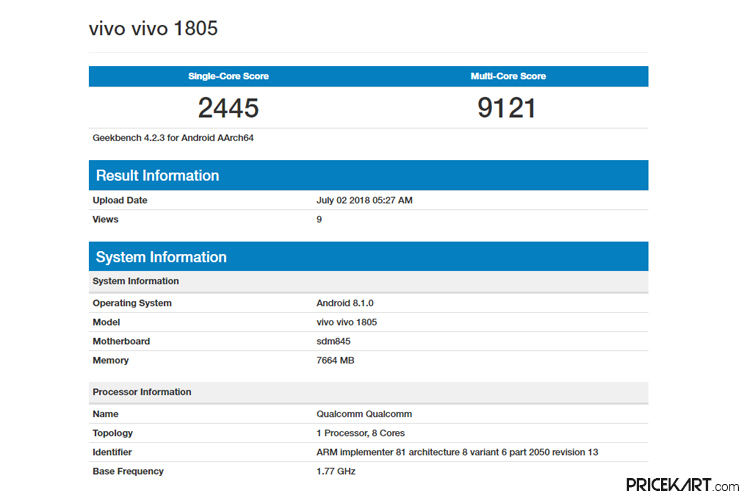Viewport: 750px width, 500px height.
Task: Select the Single-Core Score header
Action: click(228, 76)
